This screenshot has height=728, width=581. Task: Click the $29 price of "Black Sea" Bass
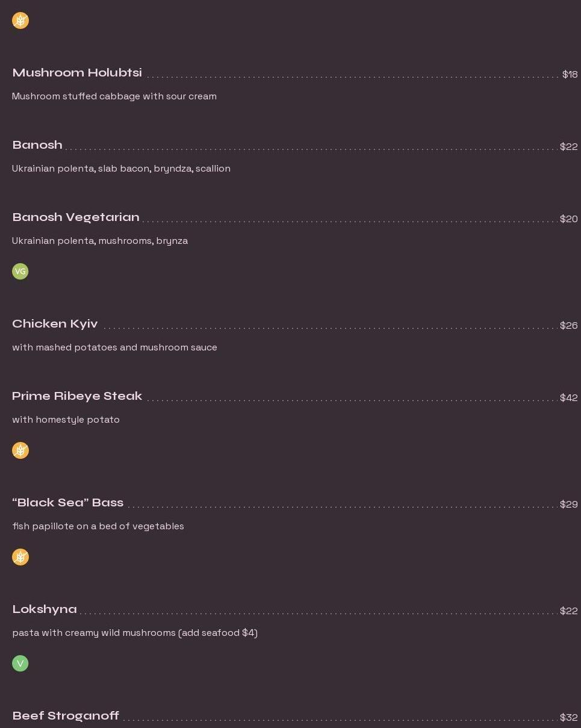(568, 505)
